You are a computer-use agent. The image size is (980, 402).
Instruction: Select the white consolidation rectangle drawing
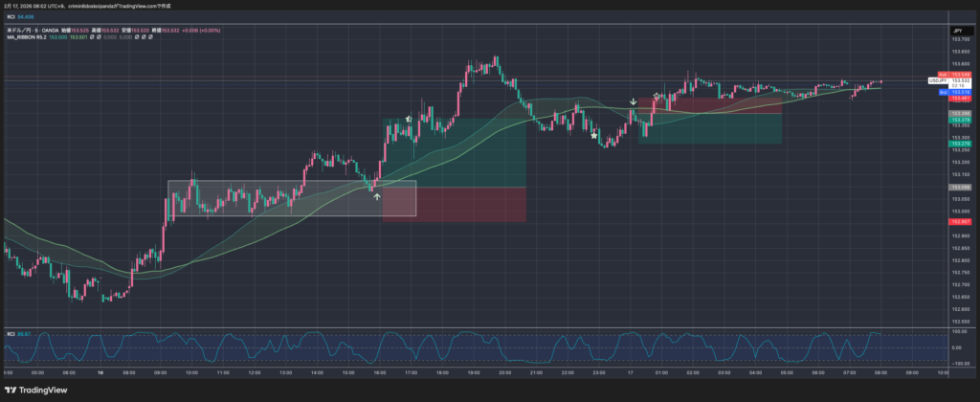coord(292,182)
